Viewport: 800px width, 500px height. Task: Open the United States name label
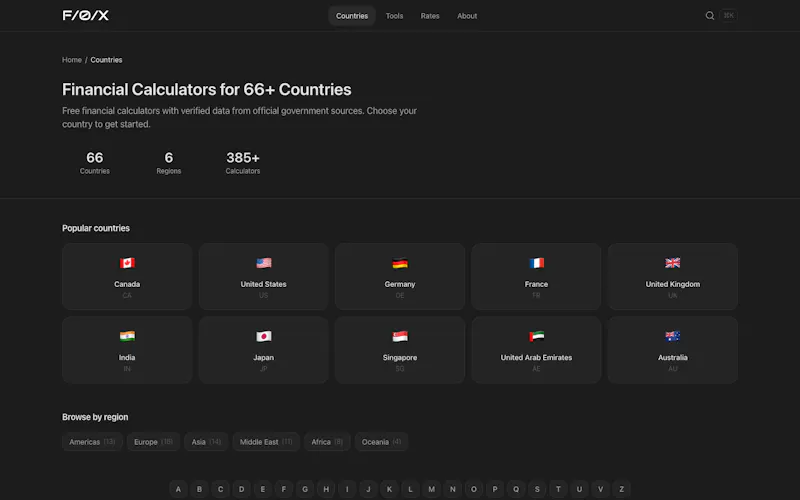(264, 284)
